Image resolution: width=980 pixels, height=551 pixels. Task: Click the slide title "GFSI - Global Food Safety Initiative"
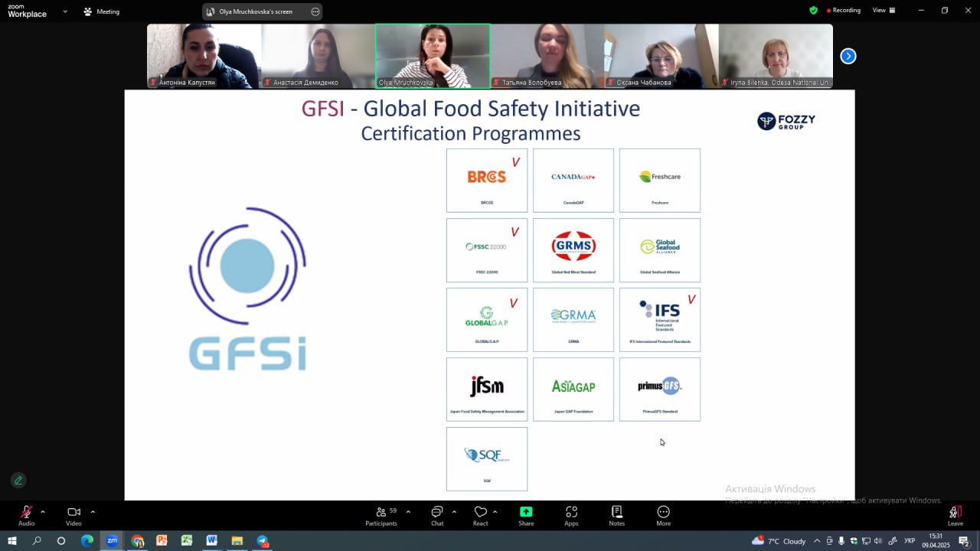(x=470, y=109)
